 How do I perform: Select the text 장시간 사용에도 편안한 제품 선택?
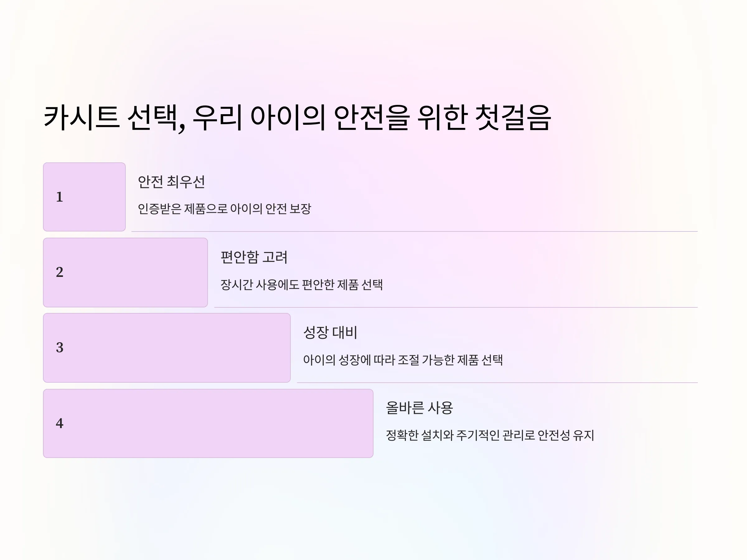click(x=302, y=285)
